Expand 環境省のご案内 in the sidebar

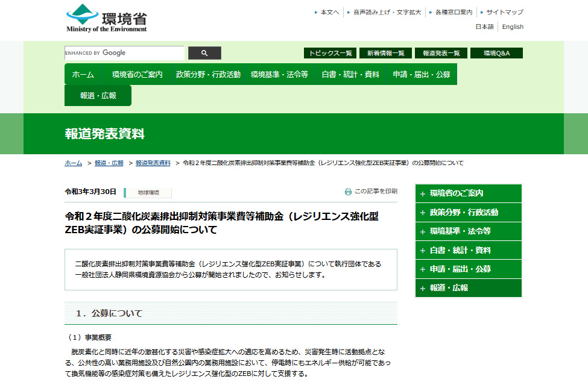tap(468, 193)
